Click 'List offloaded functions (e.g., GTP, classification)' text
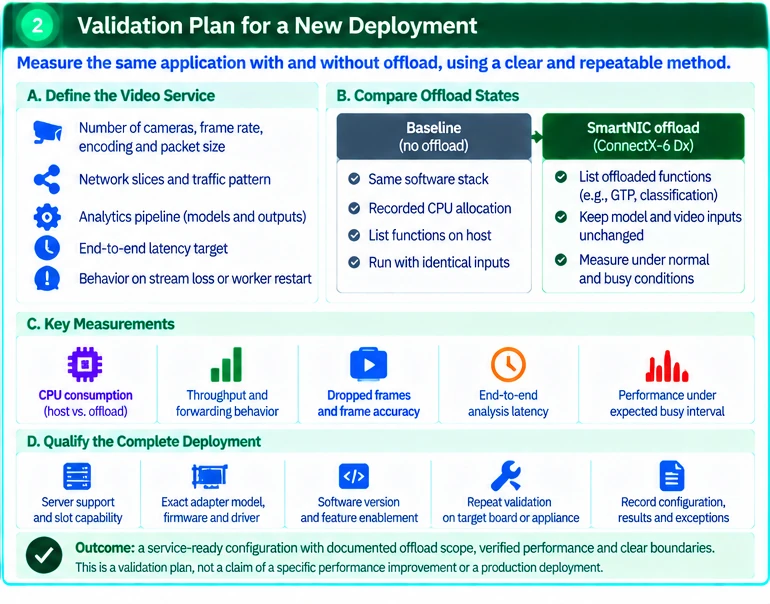The image size is (770, 604). (648, 186)
